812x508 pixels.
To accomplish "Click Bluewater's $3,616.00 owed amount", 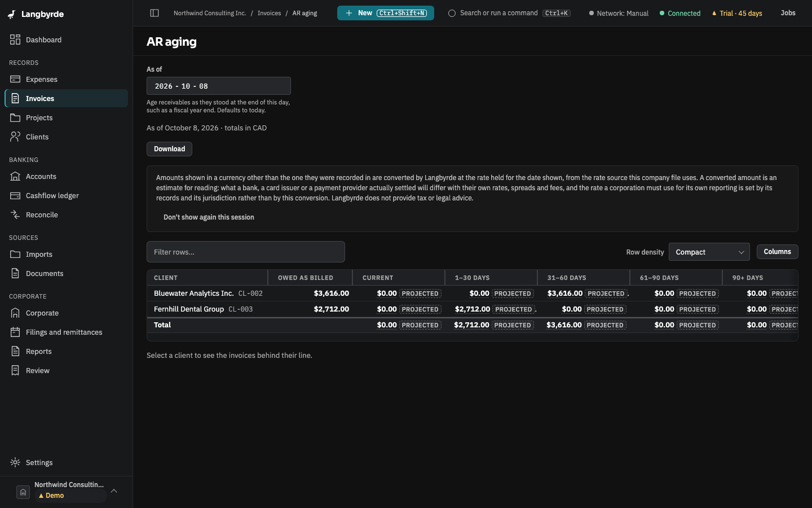I will (x=332, y=294).
